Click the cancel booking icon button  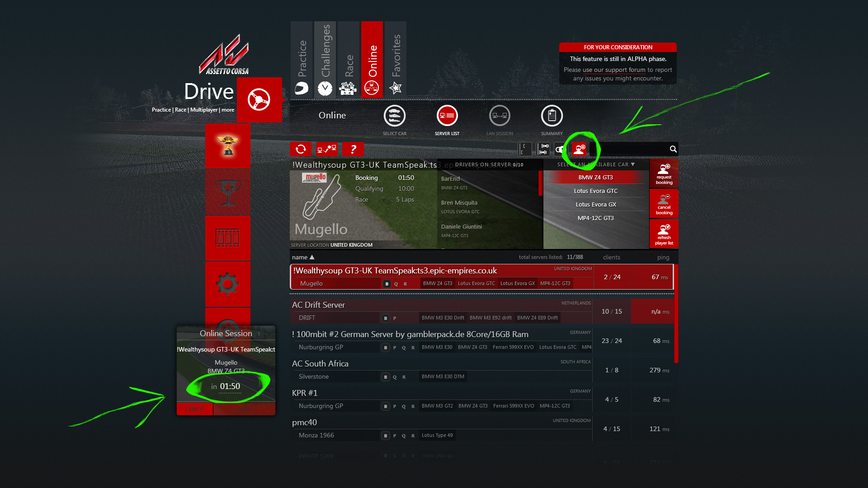pos(664,204)
